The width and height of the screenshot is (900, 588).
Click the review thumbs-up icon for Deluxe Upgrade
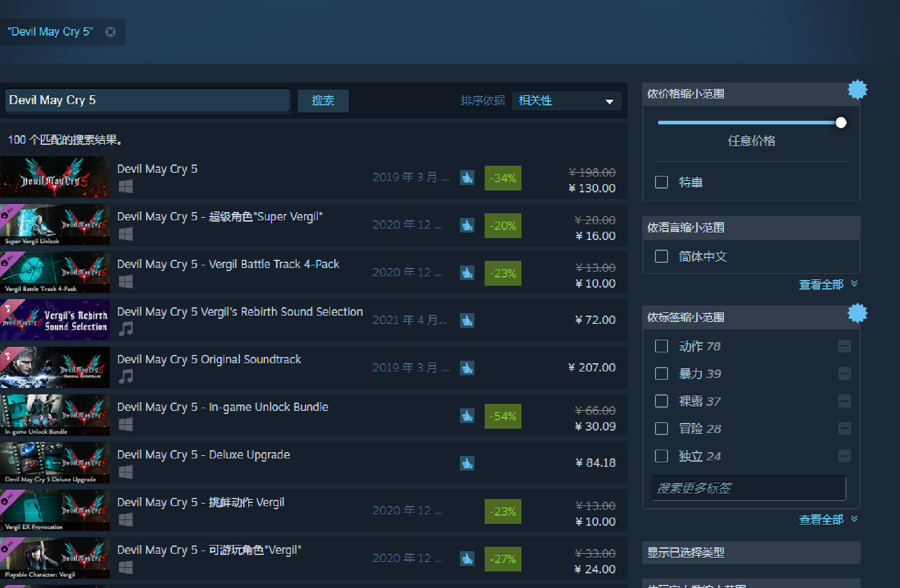(467, 464)
